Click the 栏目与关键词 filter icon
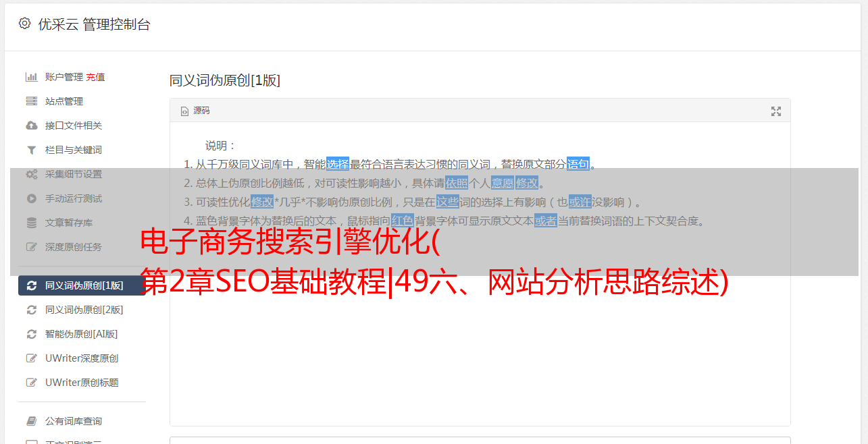 point(31,150)
